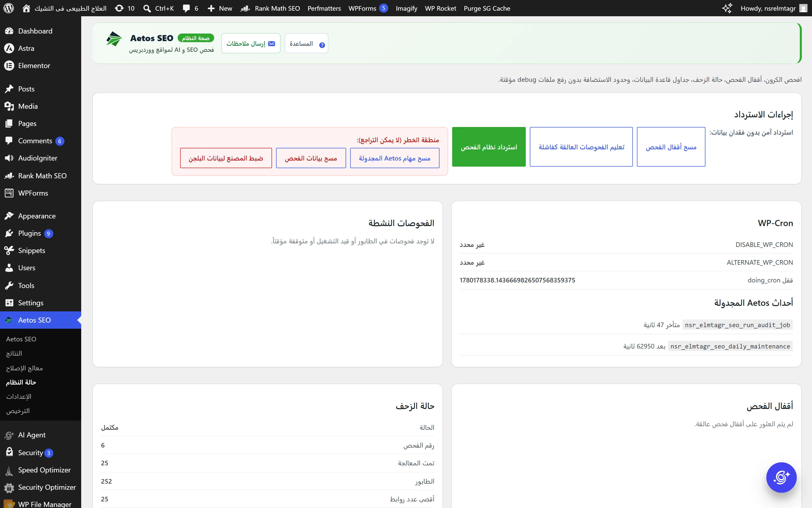This screenshot has height=508, width=812.
Task: Open the Ctrl+K search icon
Action: [x=147, y=8]
